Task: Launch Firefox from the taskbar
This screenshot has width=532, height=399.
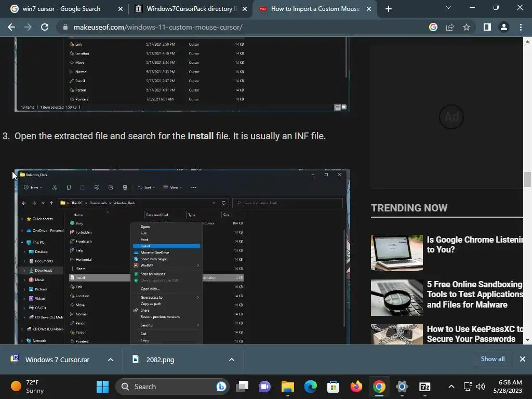Action: pos(356,387)
